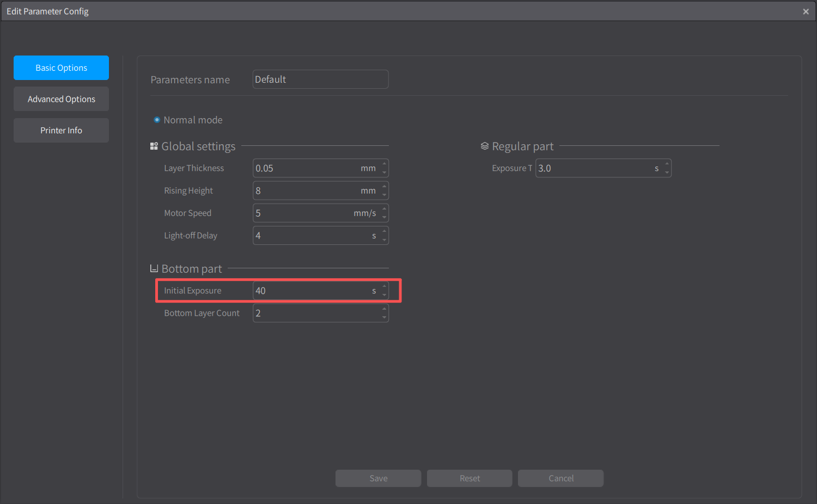Viewport: 817px width, 504px height.
Task: Open the Printer Info tab
Action: pyautogui.click(x=61, y=131)
